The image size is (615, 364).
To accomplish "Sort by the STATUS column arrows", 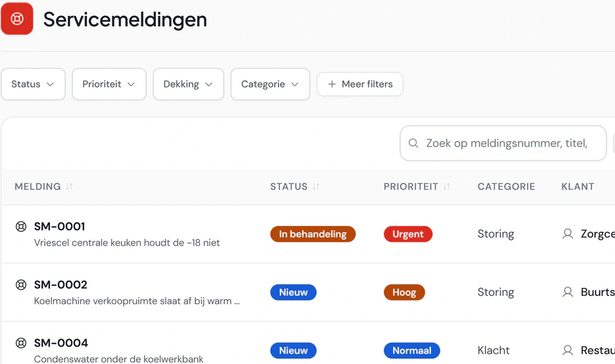I will coord(316,187).
